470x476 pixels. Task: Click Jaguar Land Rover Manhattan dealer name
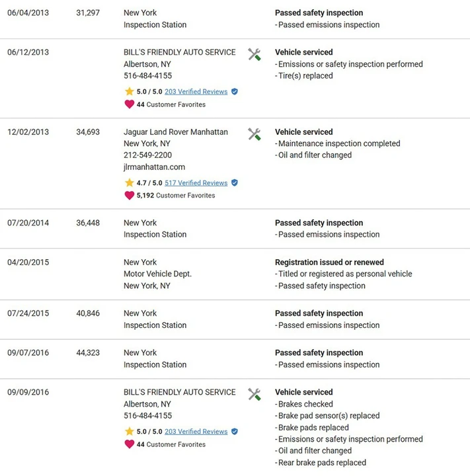[175, 132]
